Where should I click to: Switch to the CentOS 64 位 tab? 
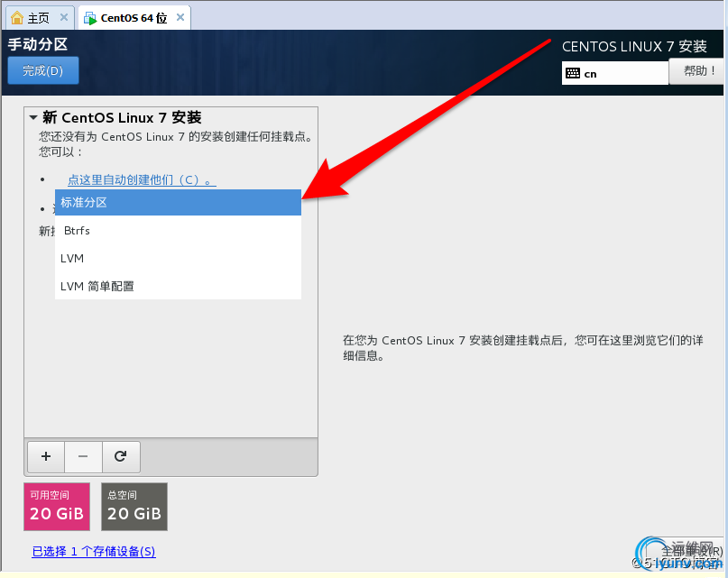click(x=134, y=18)
